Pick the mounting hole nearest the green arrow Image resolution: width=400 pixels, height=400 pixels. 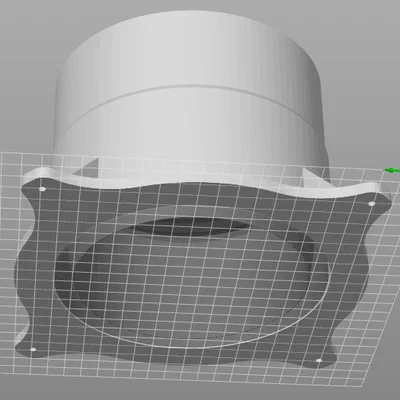tap(372, 204)
